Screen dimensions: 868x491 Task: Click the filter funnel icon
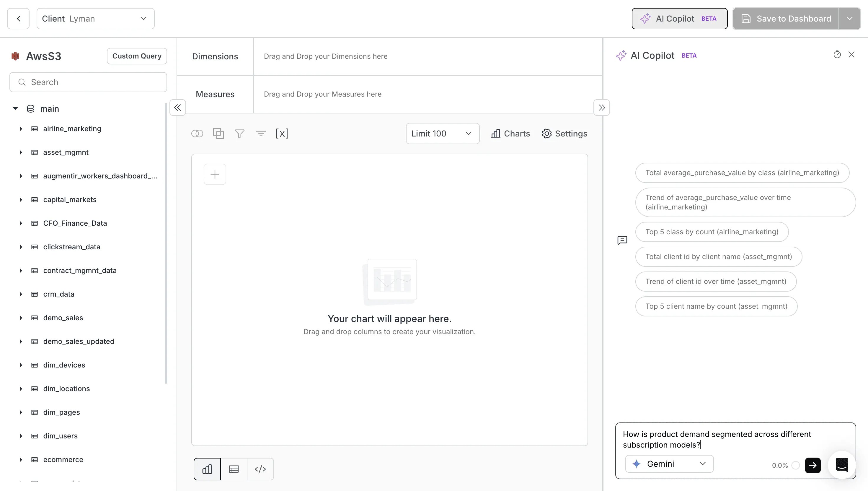(x=239, y=134)
